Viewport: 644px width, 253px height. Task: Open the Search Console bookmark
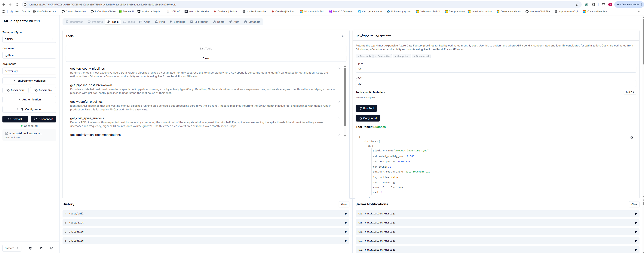coord(20,11)
